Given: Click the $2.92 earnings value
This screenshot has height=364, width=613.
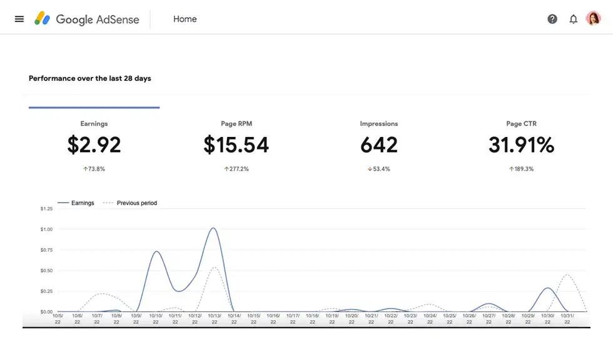Looking at the screenshot, I should (x=94, y=145).
